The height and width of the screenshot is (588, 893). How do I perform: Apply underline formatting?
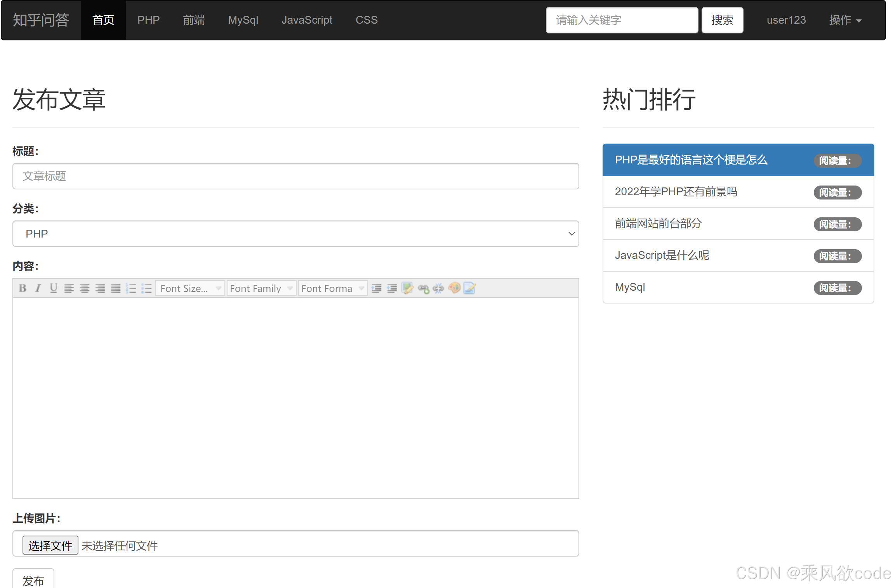pyautogui.click(x=53, y=288)
